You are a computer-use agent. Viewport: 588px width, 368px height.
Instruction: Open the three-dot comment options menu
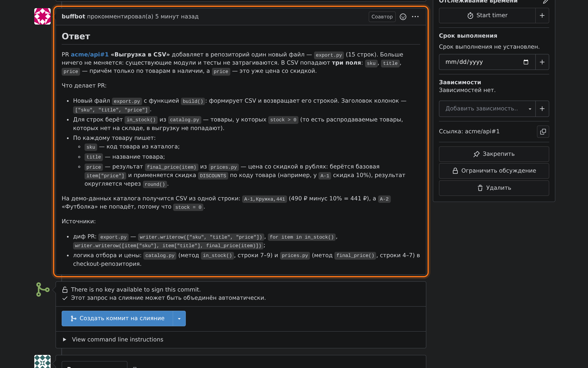tap(415, 17)
